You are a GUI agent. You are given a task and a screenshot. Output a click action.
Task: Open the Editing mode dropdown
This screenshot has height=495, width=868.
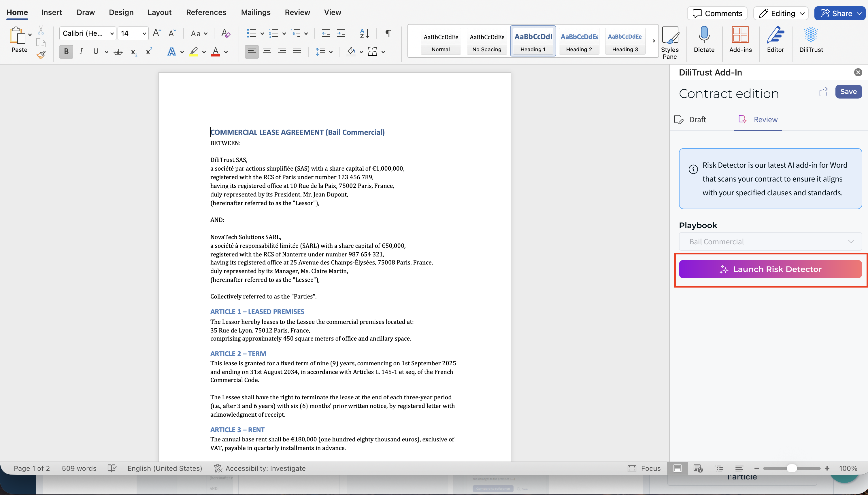click(x=781, y=13)
